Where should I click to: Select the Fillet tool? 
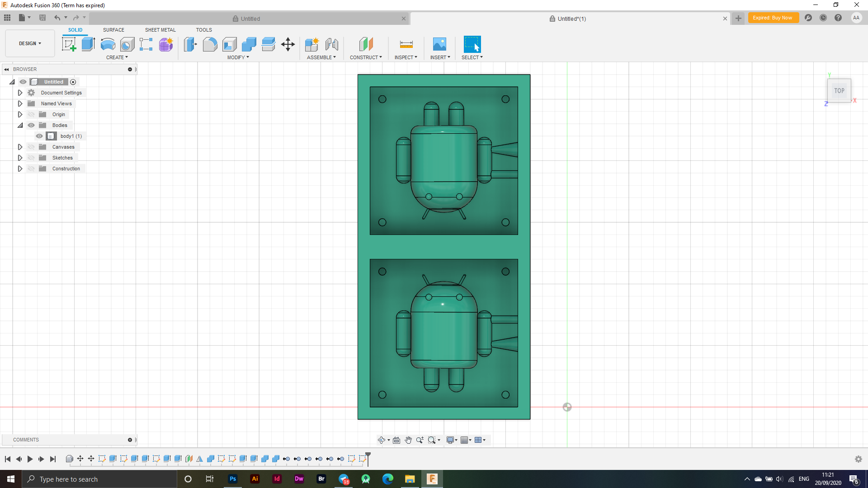tap(210, 44)
